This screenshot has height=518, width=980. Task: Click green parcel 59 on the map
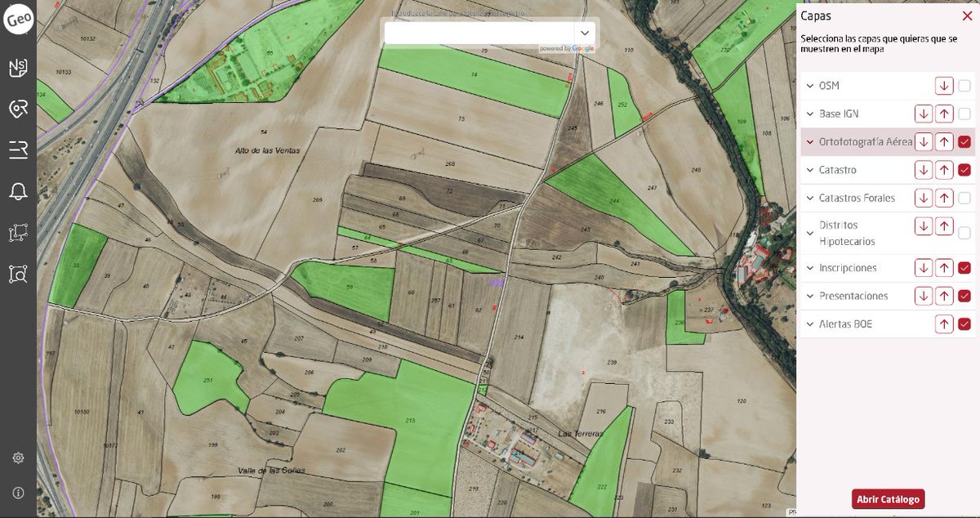click(x=350, y=288)
